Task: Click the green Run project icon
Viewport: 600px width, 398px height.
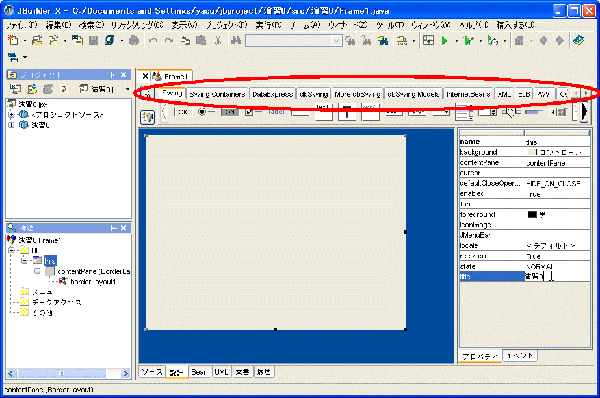Action: (x=444, y=41)
